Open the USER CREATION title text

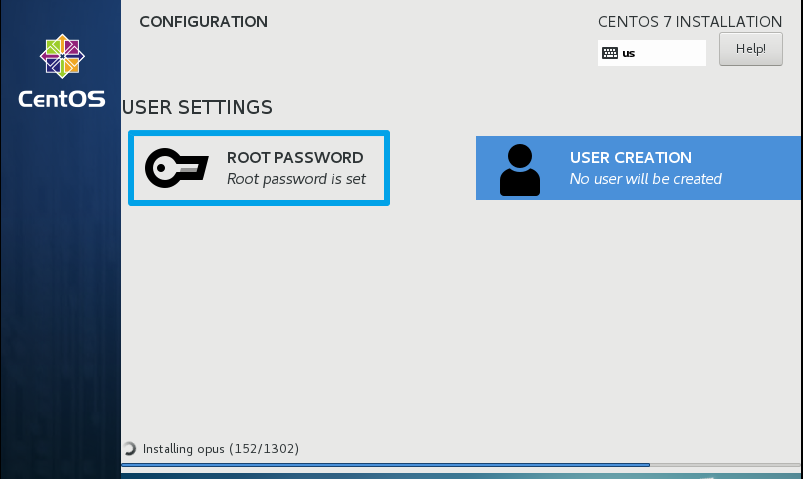pyautogui.click(x=630, y=157)
